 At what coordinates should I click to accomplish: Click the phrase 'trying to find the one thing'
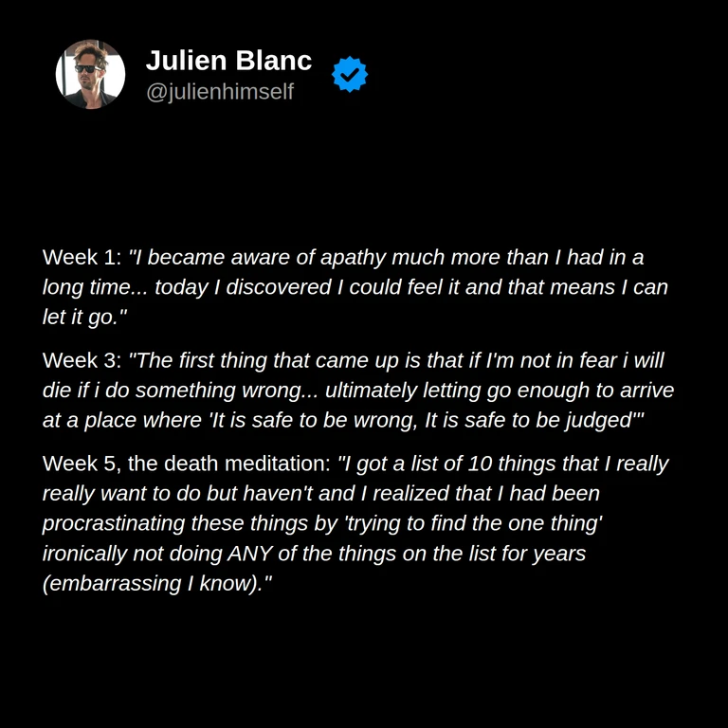pyautogui.click(x=472, y=523)
